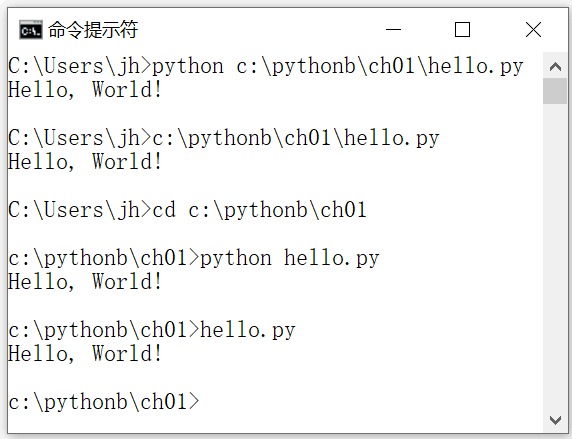Minimize the Command Prompt window
Screen dimensions: 572x439
(x=393, y=30)
